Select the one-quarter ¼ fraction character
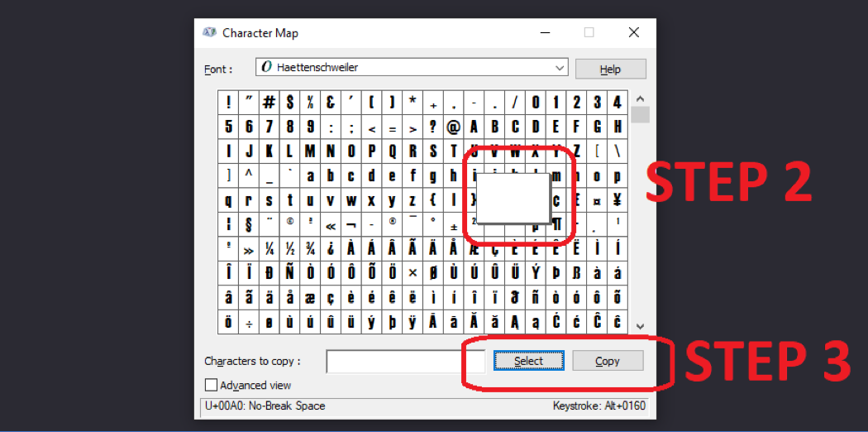868x432 pixels. [x=269, y=248]
